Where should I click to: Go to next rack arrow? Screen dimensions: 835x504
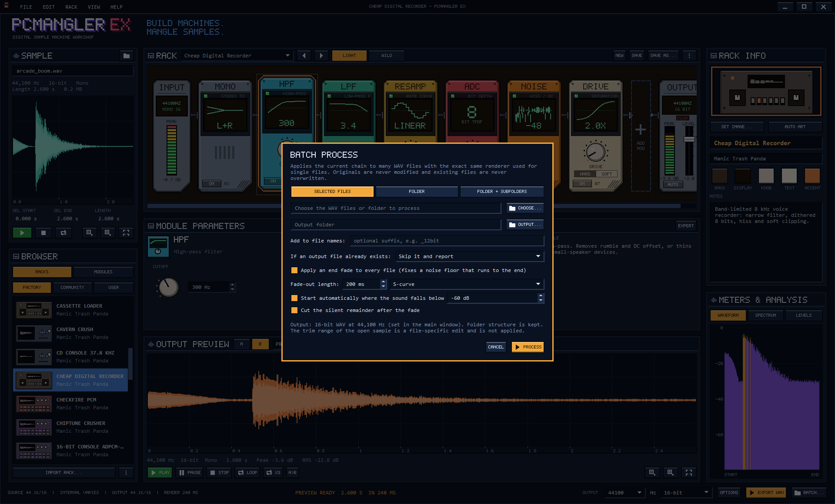tap(321, 56)
